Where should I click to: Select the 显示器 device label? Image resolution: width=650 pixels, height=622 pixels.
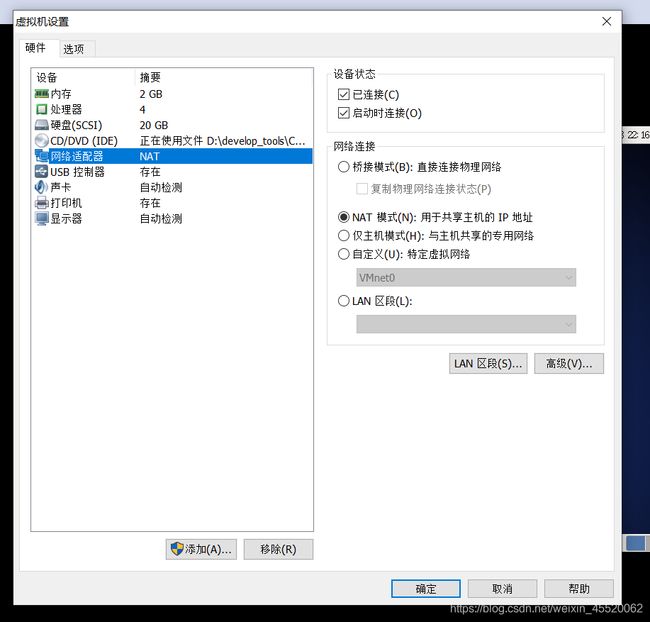[66, 219]
